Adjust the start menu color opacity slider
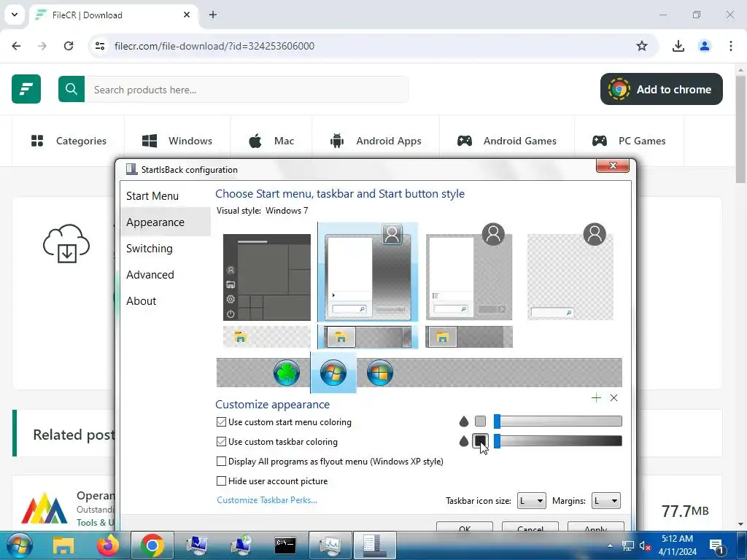 [558, 421]
